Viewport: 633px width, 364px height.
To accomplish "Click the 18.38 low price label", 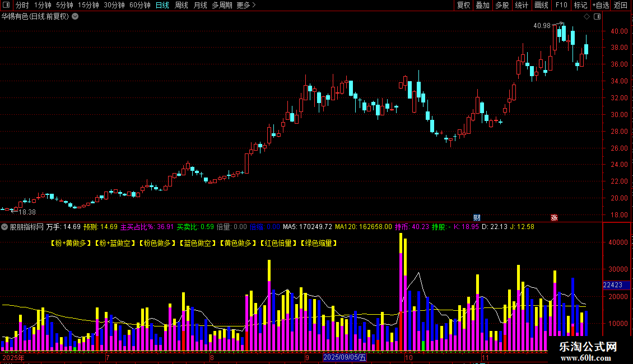I will 27,212.
